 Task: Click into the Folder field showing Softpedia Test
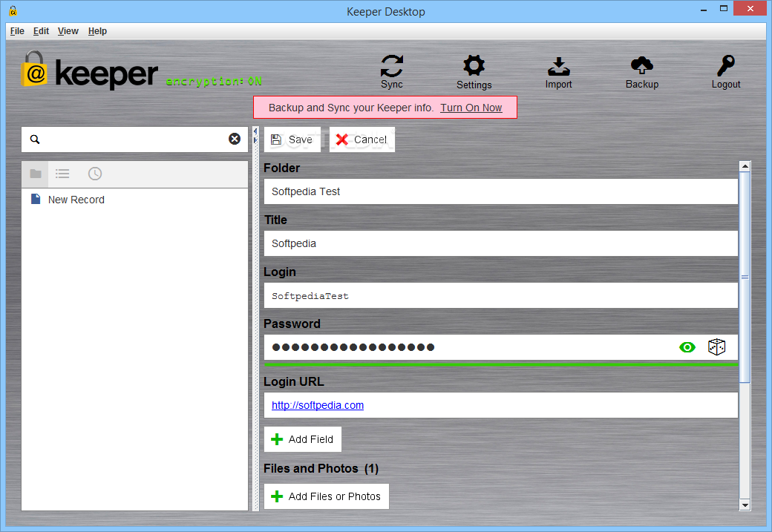(x=501, y=191)
